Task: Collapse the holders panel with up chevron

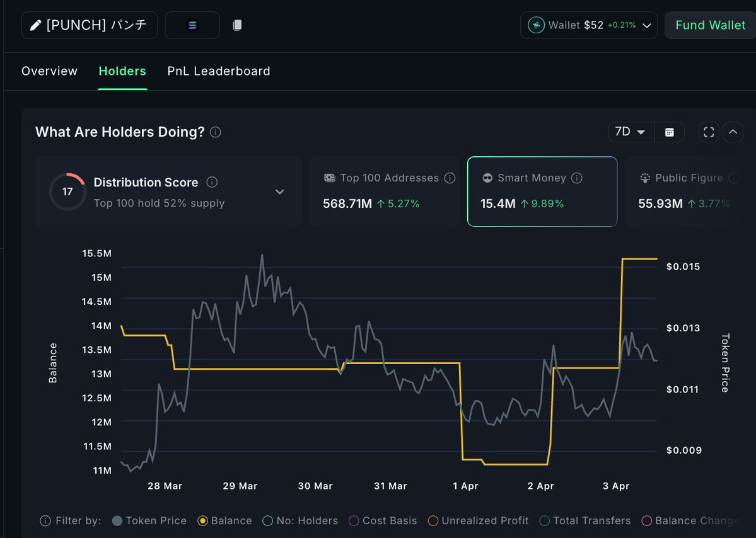Action: pyautogui.click(x=733, y=132)
